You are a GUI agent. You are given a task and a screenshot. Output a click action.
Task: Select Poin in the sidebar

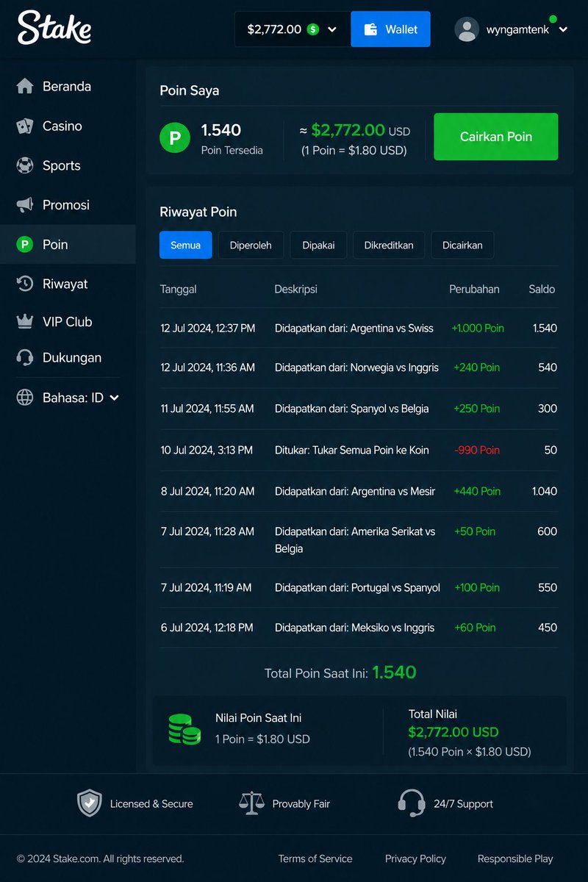tap(68, 244)
